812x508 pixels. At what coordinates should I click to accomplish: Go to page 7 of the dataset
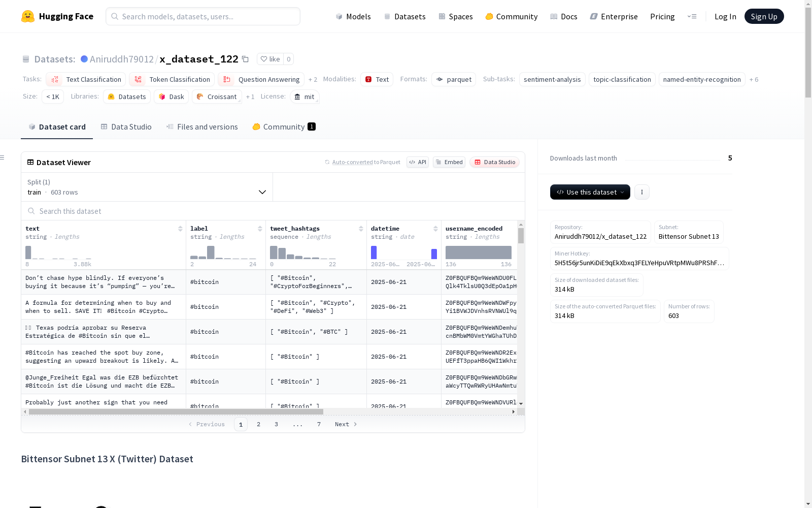click(319, 424)
